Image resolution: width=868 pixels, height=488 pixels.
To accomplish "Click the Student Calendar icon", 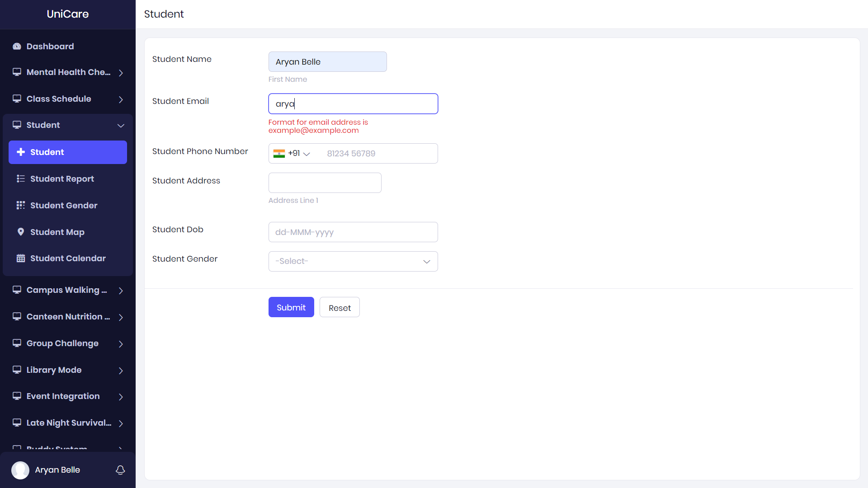I will (20, 258).
